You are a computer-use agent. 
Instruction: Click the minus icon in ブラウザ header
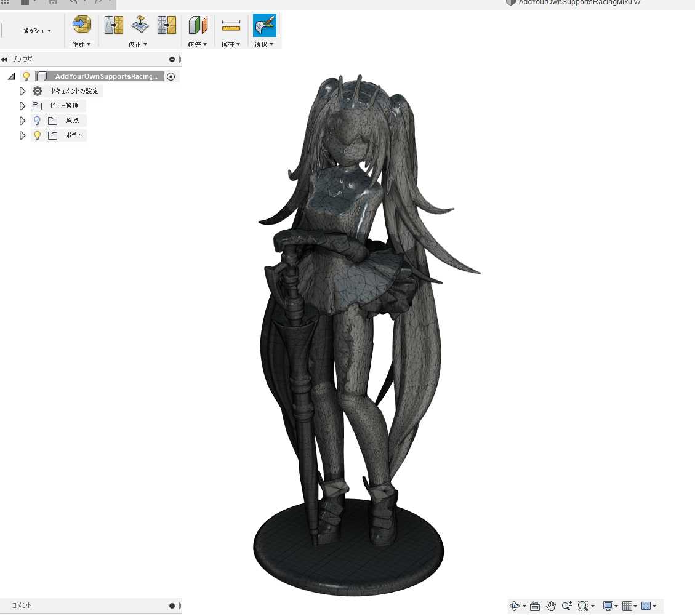pos(172,59)
